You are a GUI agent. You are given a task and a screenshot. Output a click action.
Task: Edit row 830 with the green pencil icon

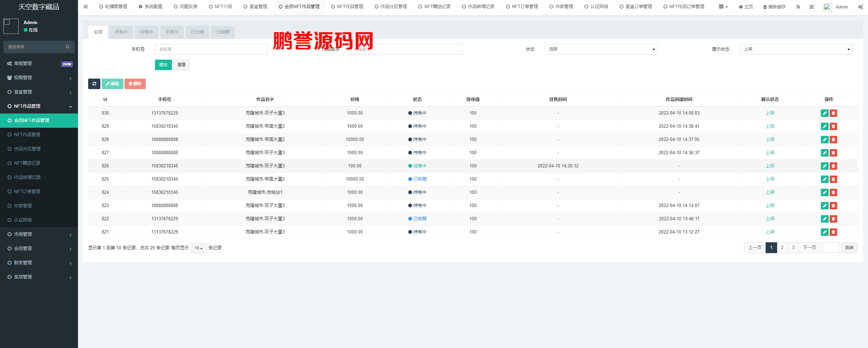825,113
